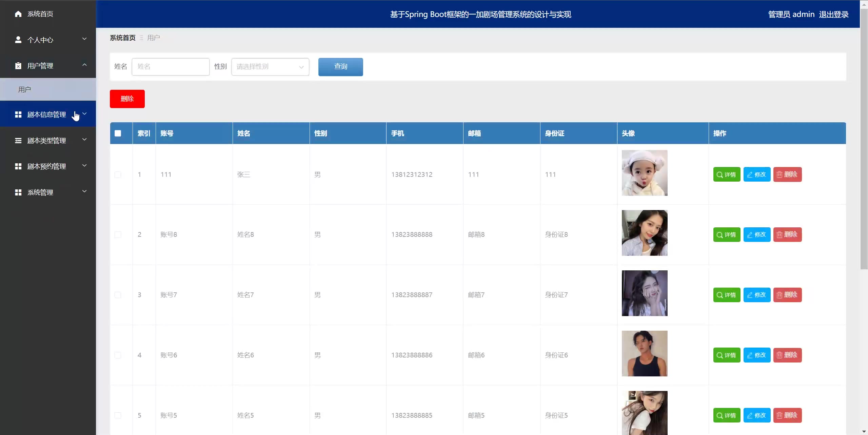Screen dimensions: 868x435
Task: Click the grid icon beside 剧本预约管理
Action: [x=18, y=166]
